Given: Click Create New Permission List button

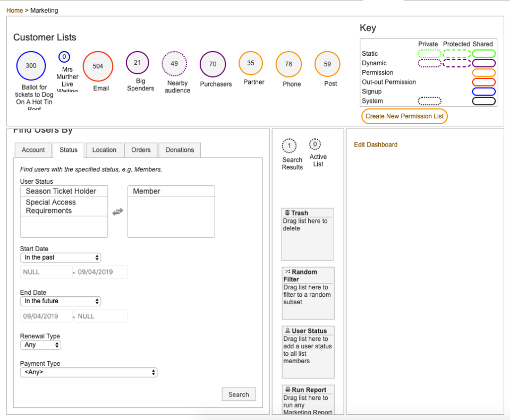Looking at the screenshot, I should [405, 116].
